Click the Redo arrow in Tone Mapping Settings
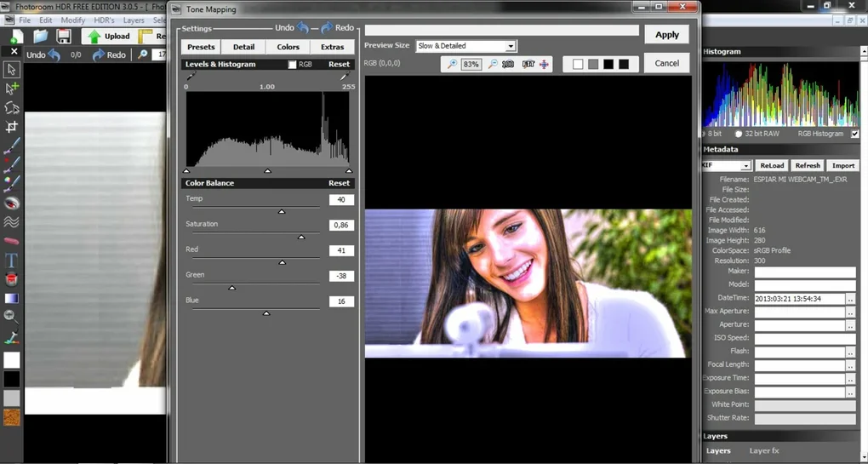The height and width of the screenshot is (464, 868). [x=327, y=27]
